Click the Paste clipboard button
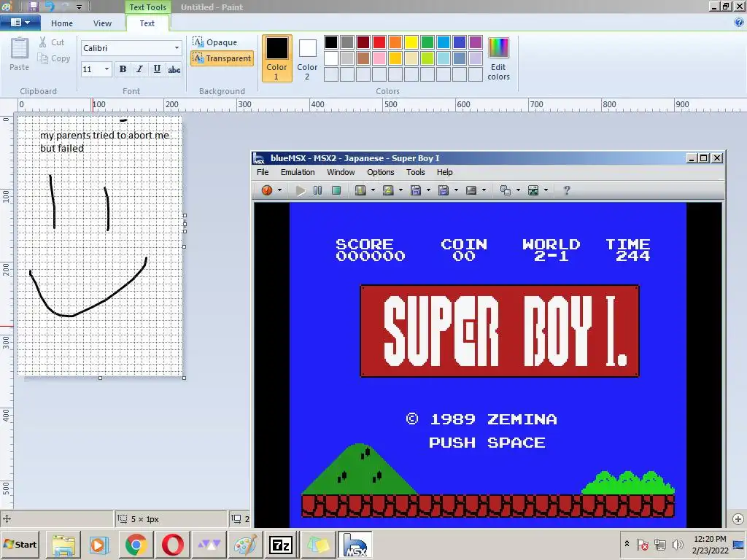This screenshot has height=560, width=747. click(x=19, y=54)
